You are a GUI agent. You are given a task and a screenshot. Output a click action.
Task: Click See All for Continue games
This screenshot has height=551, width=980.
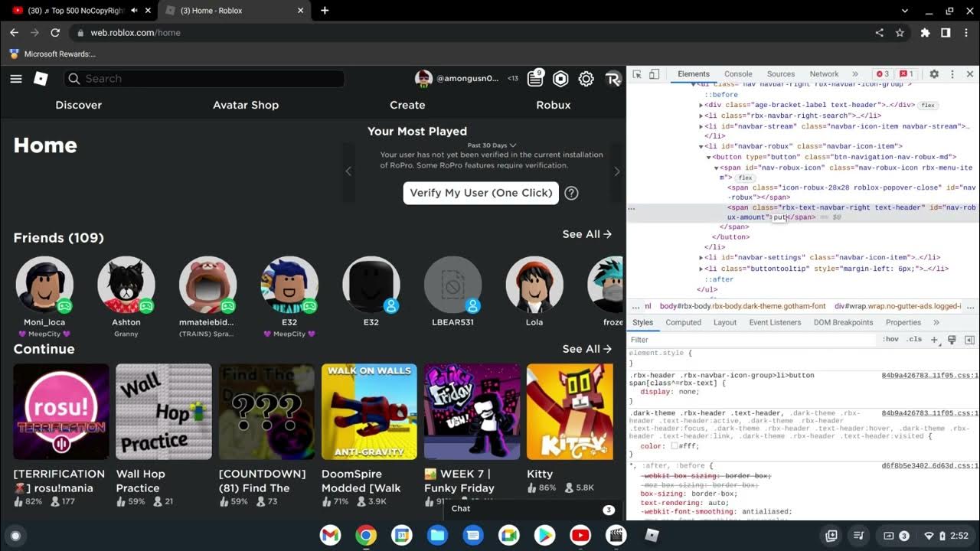click(587, 349)
